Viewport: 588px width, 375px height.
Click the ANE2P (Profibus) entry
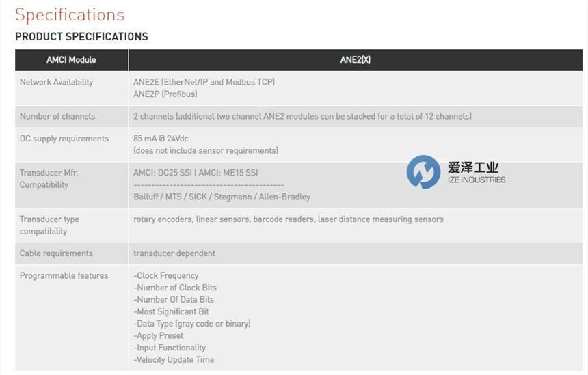coord(165,94)
